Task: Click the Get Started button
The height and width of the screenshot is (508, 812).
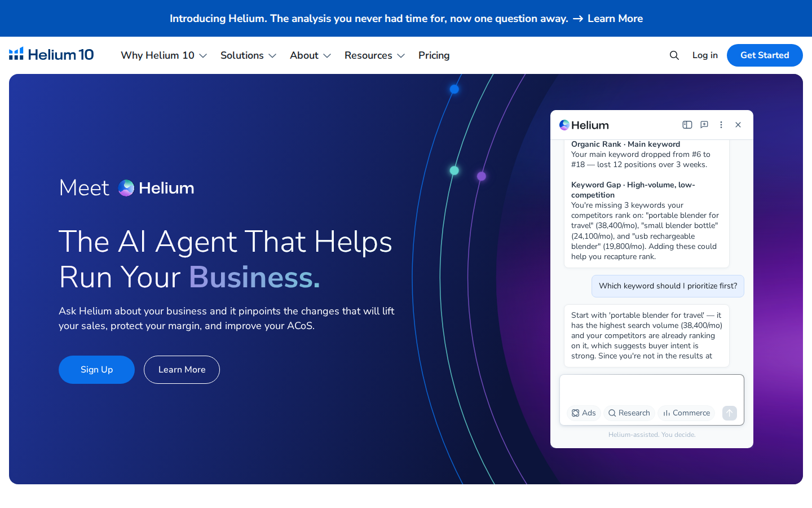Action: point(765,55)
